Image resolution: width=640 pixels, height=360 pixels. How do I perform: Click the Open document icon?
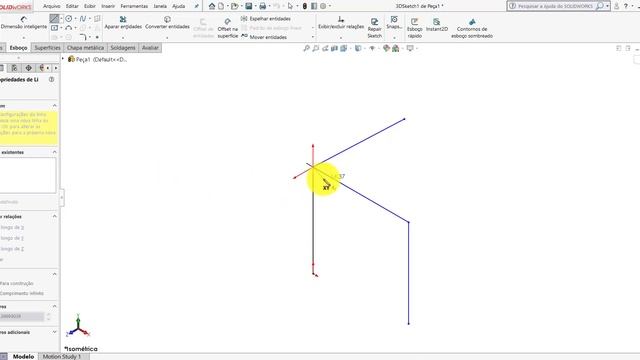pyautogui.click(x=234, y=6)
